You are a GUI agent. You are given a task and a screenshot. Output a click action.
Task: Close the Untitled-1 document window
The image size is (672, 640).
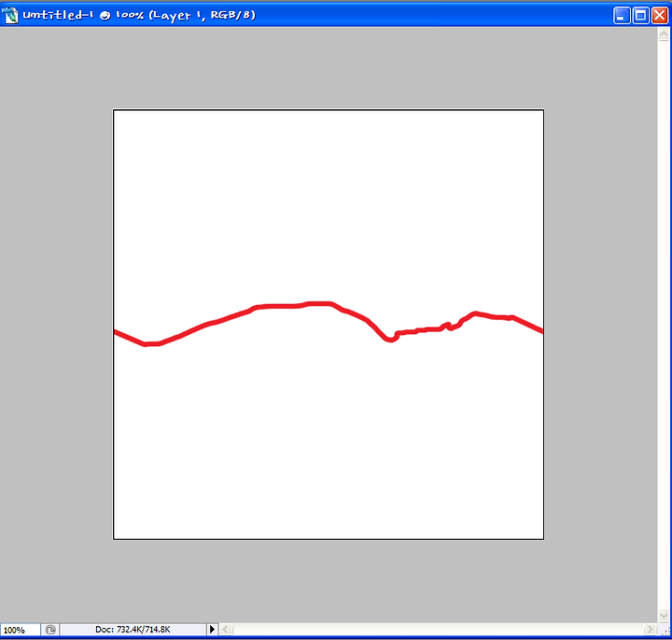coord(660,16)
